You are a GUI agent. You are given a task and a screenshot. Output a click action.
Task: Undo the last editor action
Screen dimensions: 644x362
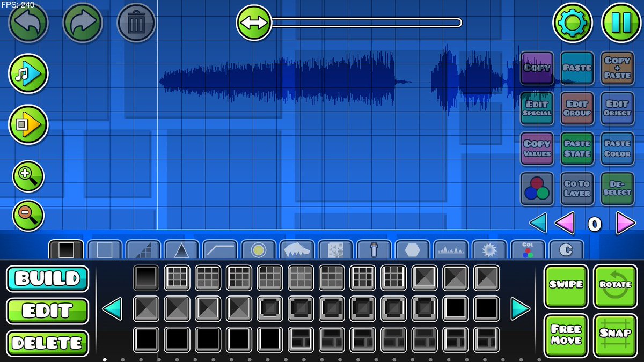[28, 23]
